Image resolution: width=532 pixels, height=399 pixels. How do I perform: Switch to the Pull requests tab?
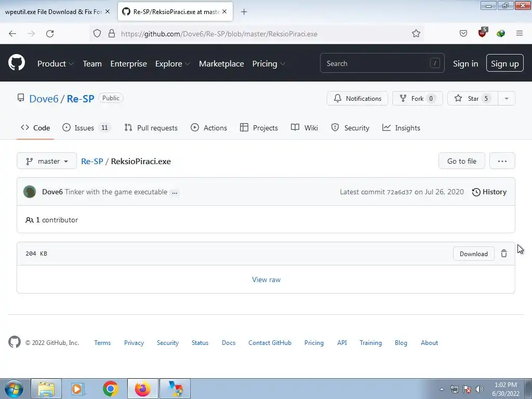(151, 128)
